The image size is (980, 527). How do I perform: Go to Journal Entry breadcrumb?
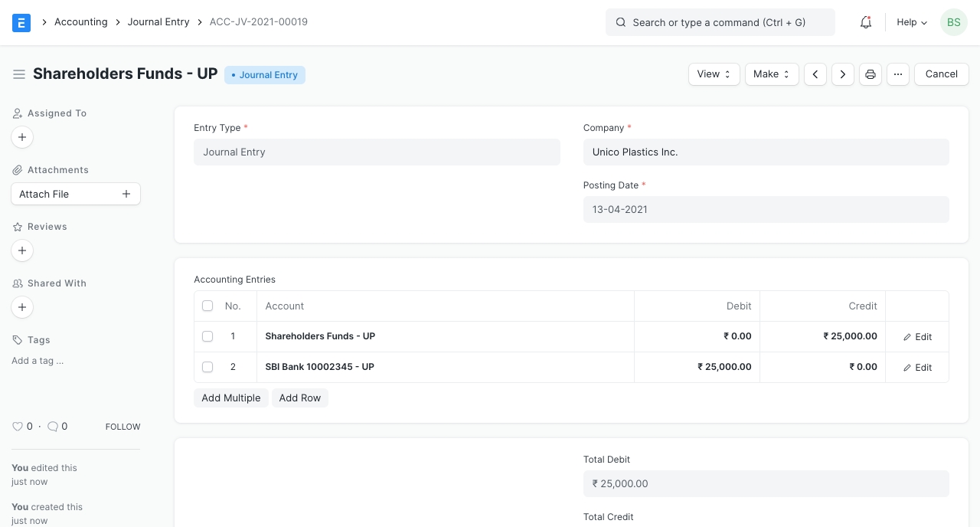point(158,22)
